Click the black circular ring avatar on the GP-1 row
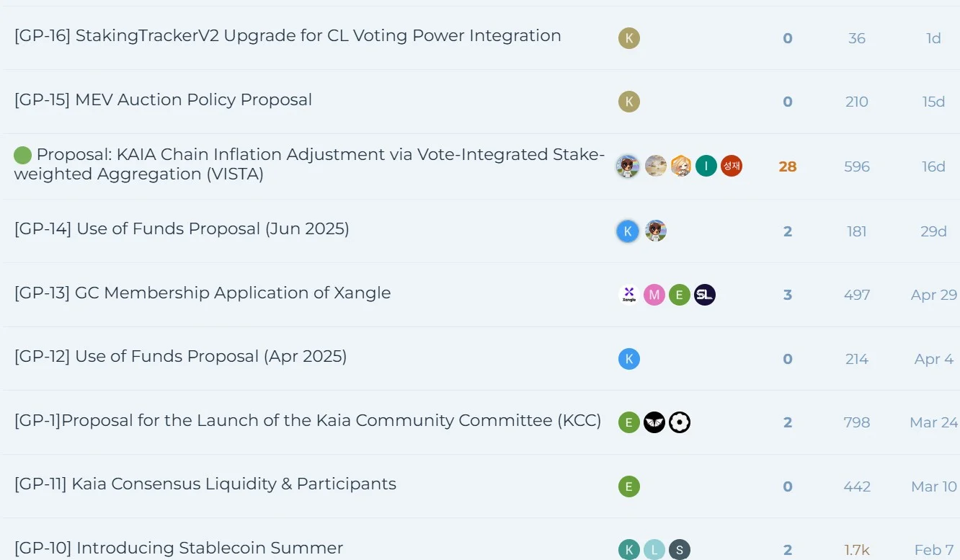The width and height of the screenshot is (960, 560). 680,422
